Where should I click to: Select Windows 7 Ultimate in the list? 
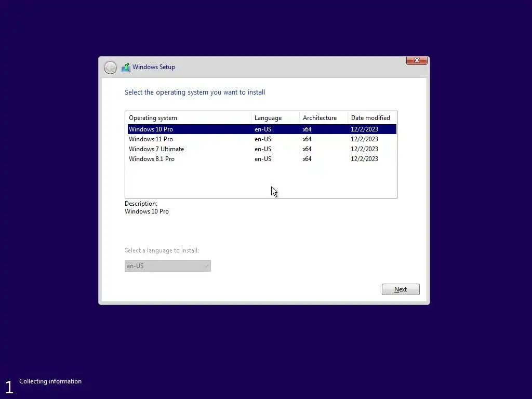coord(262,149)
